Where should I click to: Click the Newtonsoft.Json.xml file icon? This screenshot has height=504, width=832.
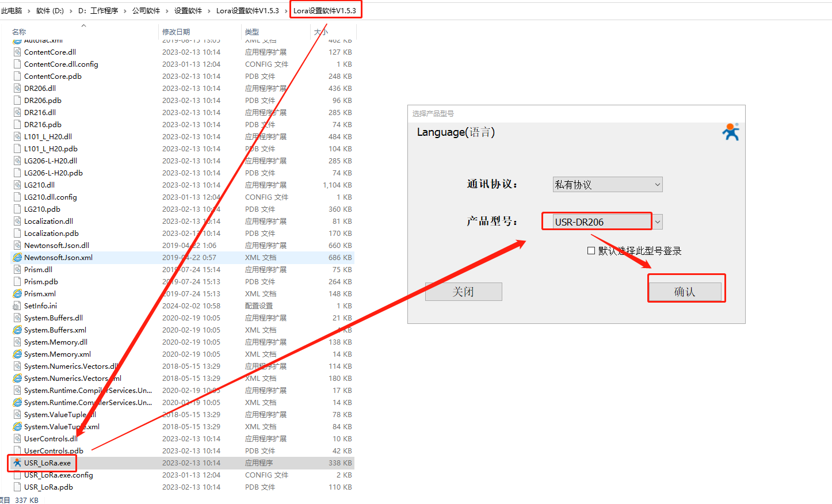pos(17,257)
